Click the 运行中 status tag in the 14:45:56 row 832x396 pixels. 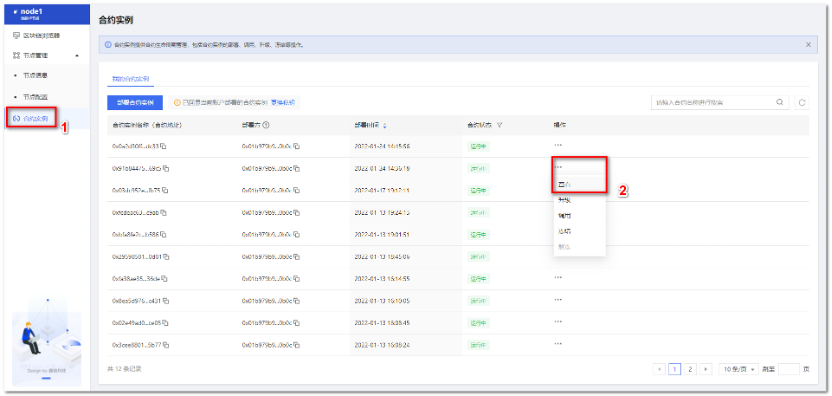tap(478, 147)
